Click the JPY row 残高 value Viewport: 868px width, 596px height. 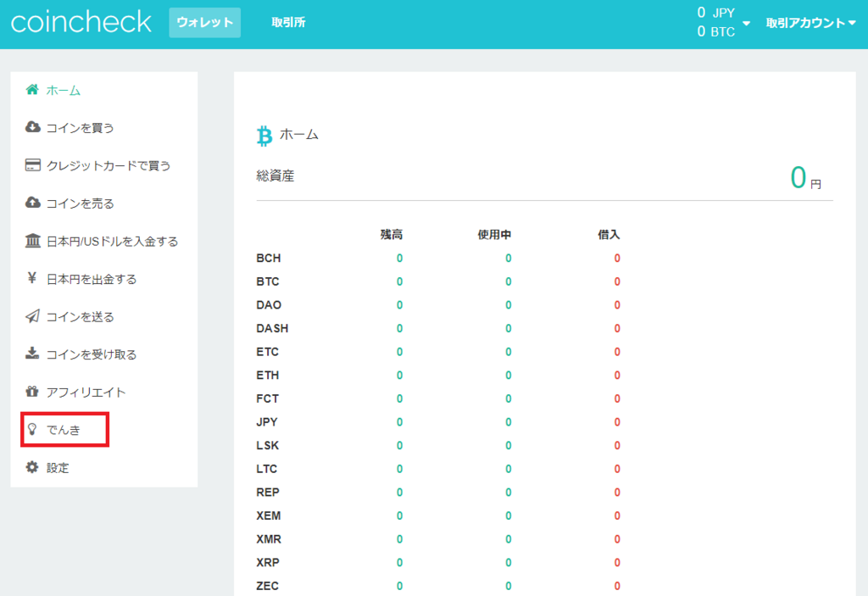point(399,421)
